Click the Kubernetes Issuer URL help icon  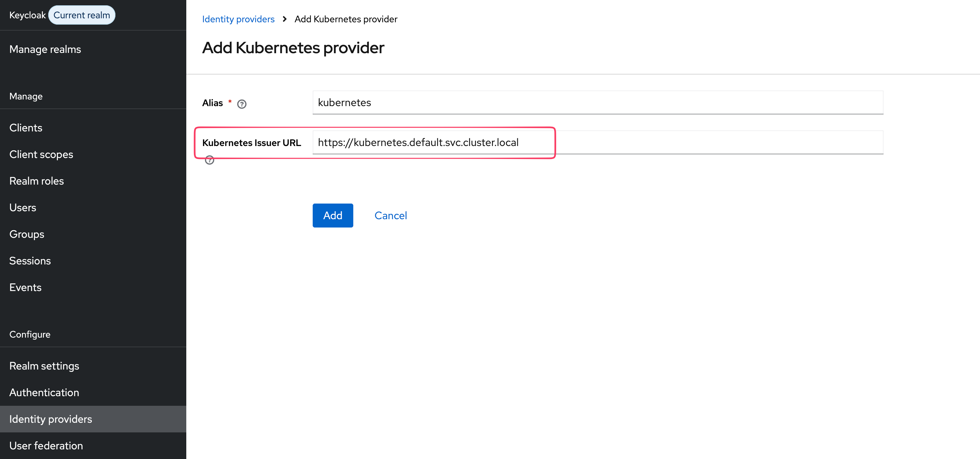point(209,160)
